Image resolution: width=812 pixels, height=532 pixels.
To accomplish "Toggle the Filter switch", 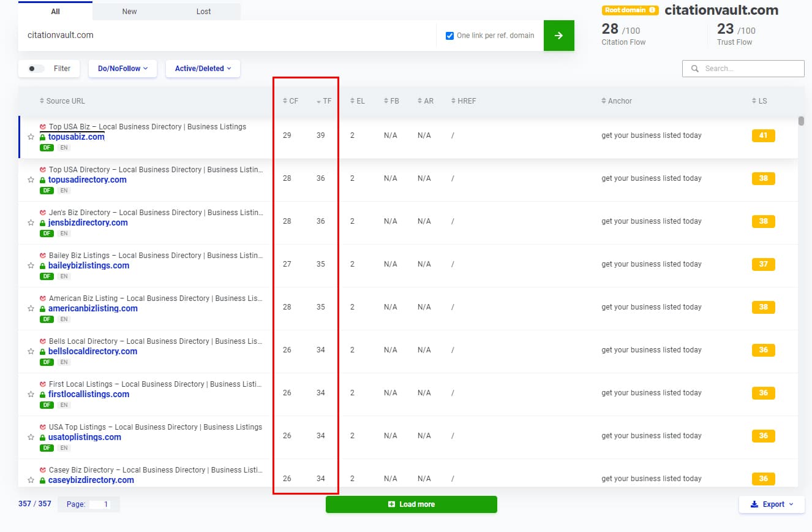I will (x=37, y=69).
